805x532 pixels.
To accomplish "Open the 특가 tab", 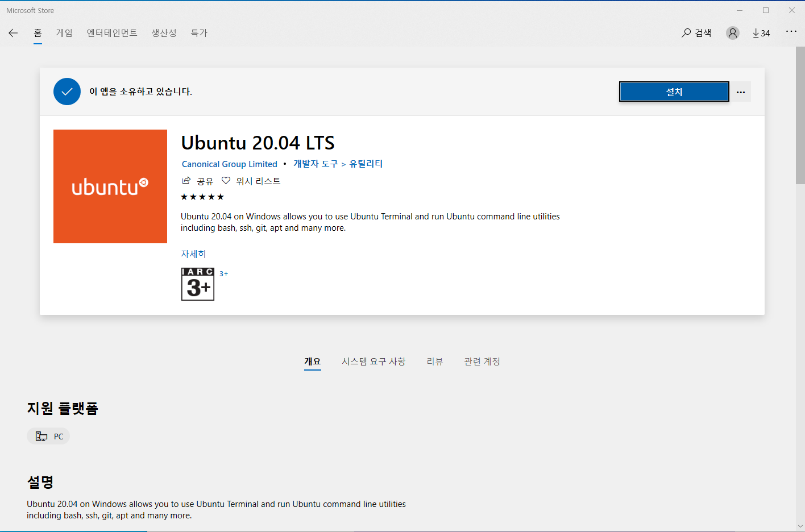I will click(199, 33).
